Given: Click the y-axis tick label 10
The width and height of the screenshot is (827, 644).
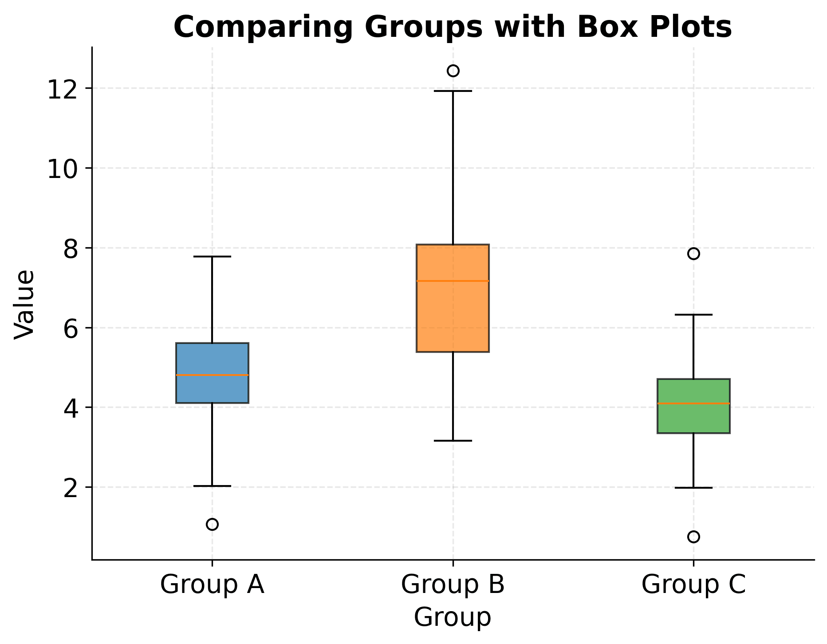Looking at the screenshot, I should pos(60,169).
